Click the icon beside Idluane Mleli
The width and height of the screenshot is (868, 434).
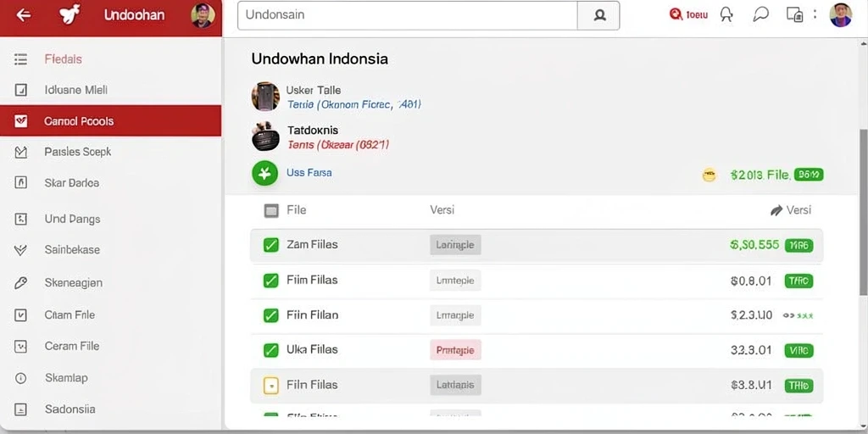pyautogui.click(x=20, y=90)
